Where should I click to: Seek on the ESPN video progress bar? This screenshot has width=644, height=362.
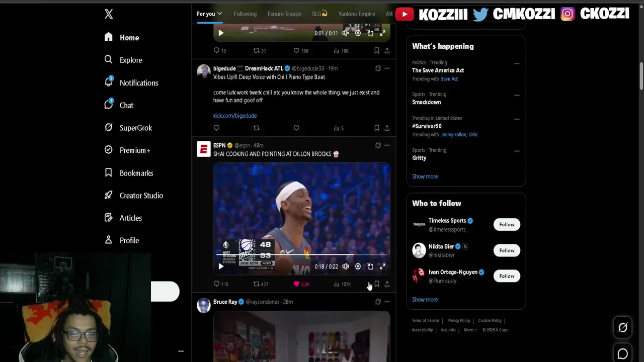click(302, 255)
